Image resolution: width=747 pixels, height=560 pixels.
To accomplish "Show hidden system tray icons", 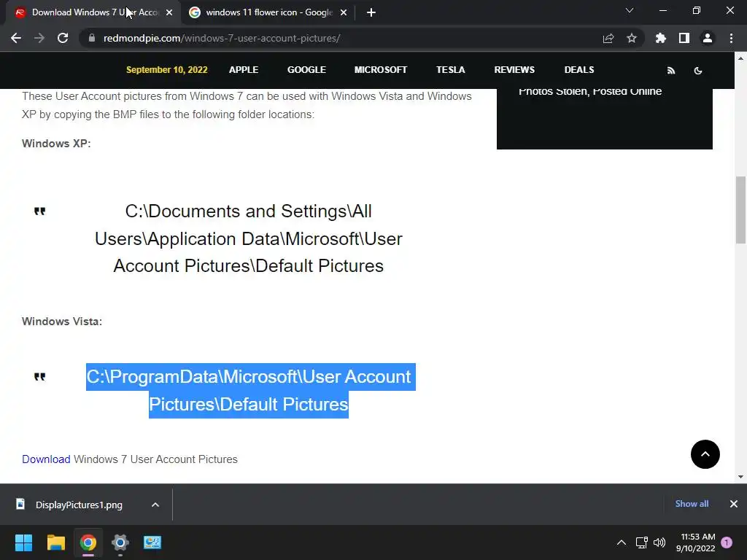I will click(x=622, y=542).
